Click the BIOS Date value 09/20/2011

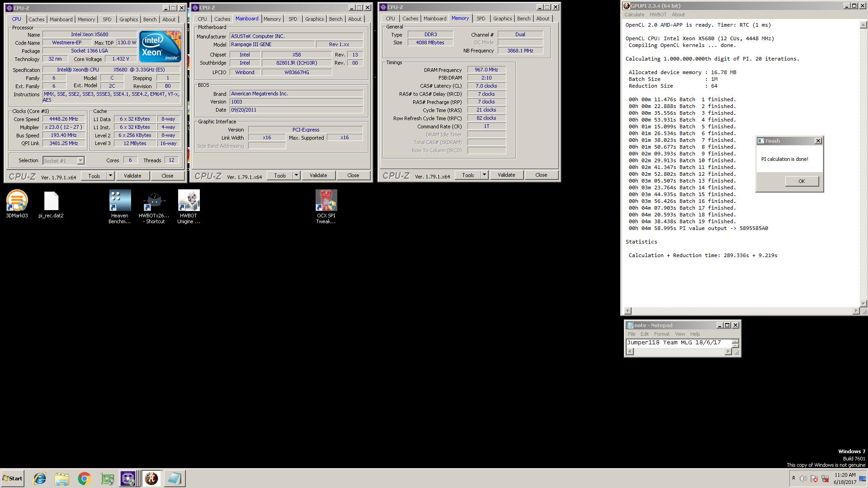point(296,110)
